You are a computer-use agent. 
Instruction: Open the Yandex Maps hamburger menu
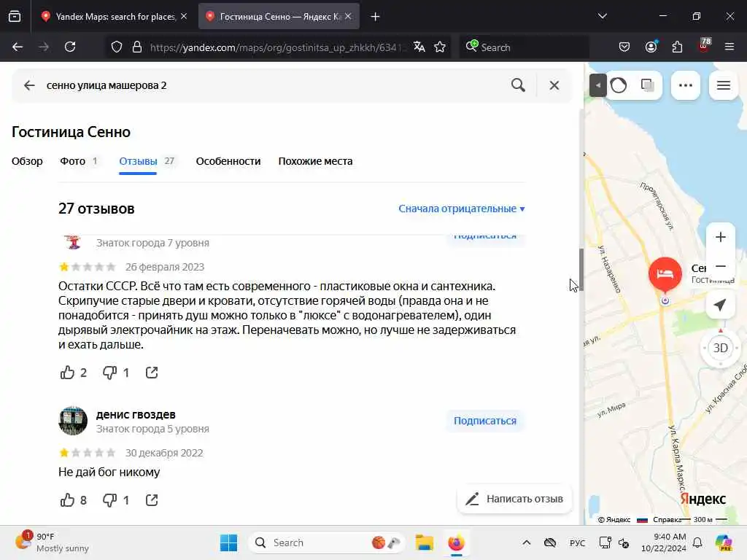tap(724, 85)
